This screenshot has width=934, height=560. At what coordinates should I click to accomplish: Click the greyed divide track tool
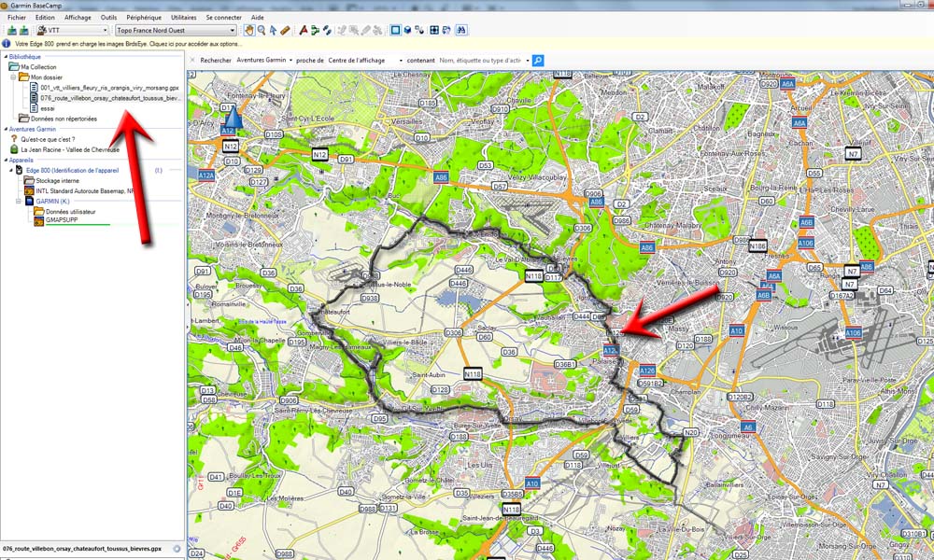[x=377, y=31]
